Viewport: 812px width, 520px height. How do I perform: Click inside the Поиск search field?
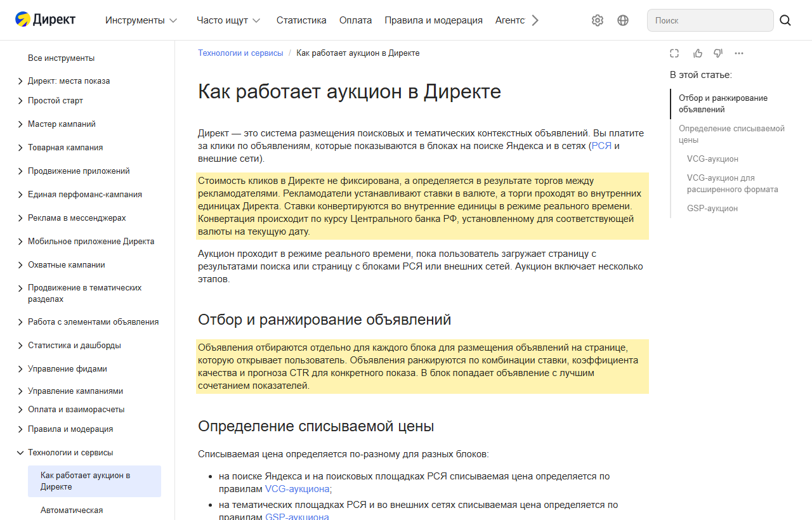[x=710, y=20]
